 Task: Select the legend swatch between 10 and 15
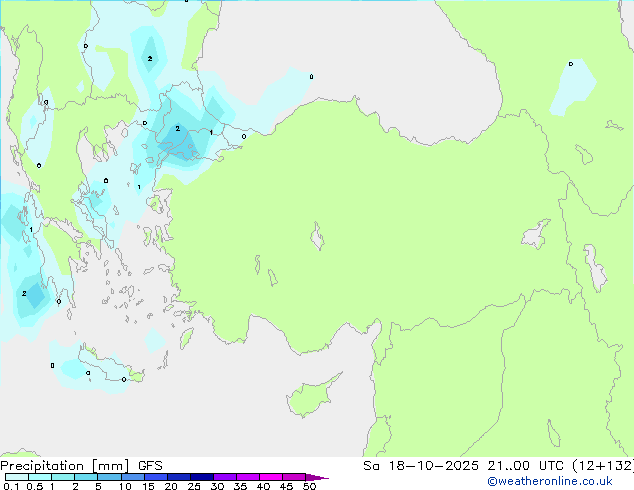[x=132, y=477]
